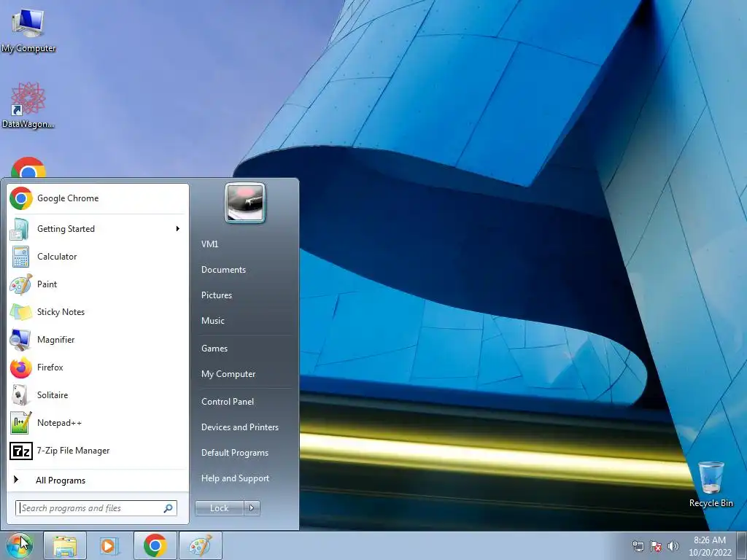Open Help and Support

pos(236,478)
